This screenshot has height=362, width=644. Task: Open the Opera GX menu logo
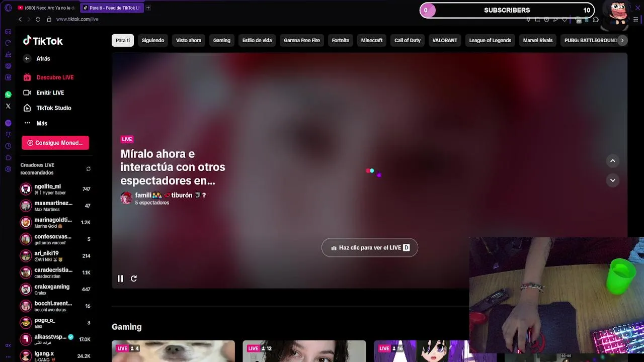pos(8,8)
